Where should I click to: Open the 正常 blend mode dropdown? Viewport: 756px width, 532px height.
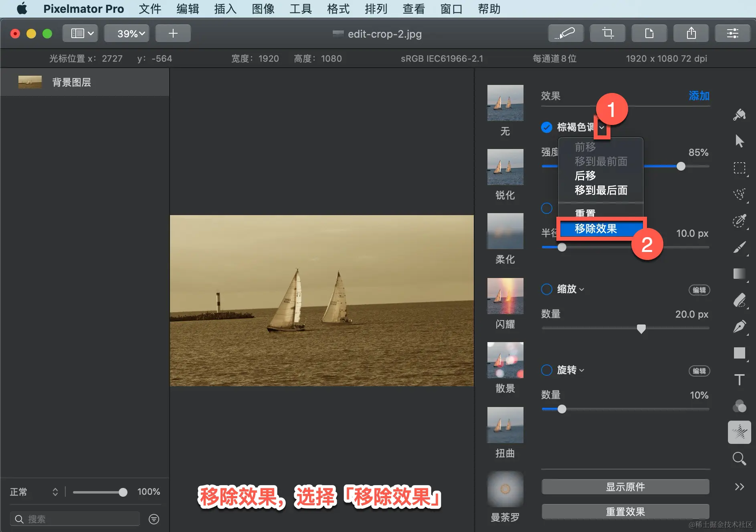(34, 492)
